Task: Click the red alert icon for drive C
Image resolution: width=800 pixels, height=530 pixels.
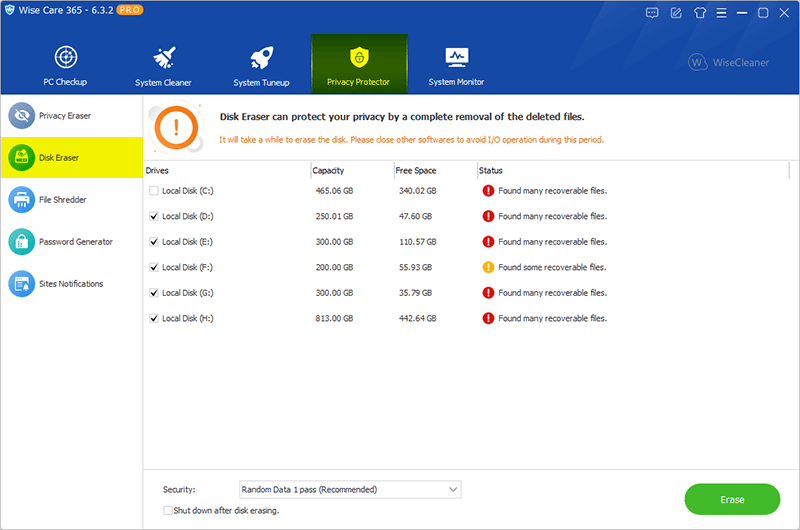Action: (x=488, y=191)
